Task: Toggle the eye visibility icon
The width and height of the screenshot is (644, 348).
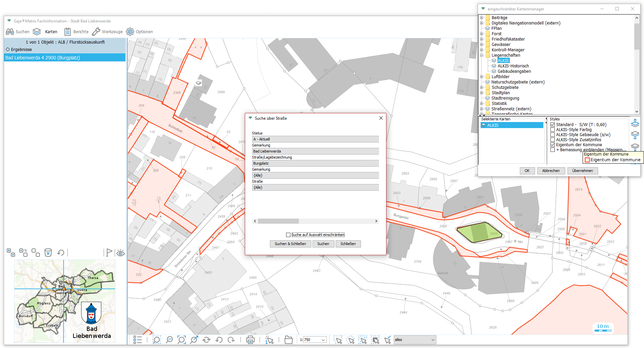Action: [120, 253]
